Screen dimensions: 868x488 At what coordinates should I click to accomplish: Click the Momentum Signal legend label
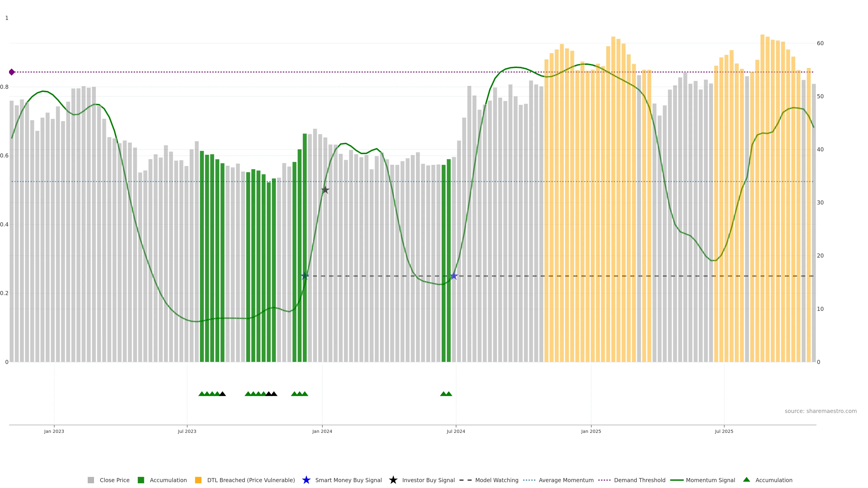pos(710,480)
